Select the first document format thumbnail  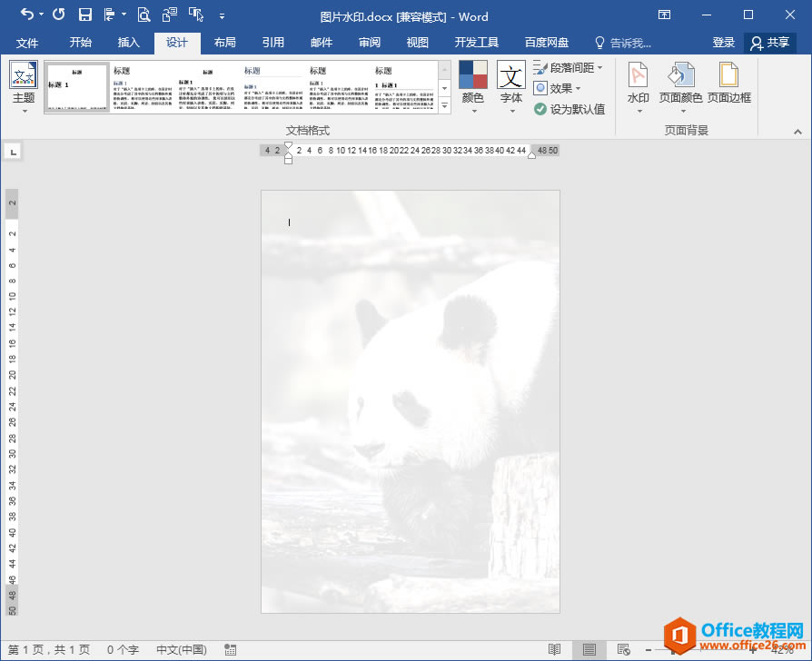[x=76, y=87]
